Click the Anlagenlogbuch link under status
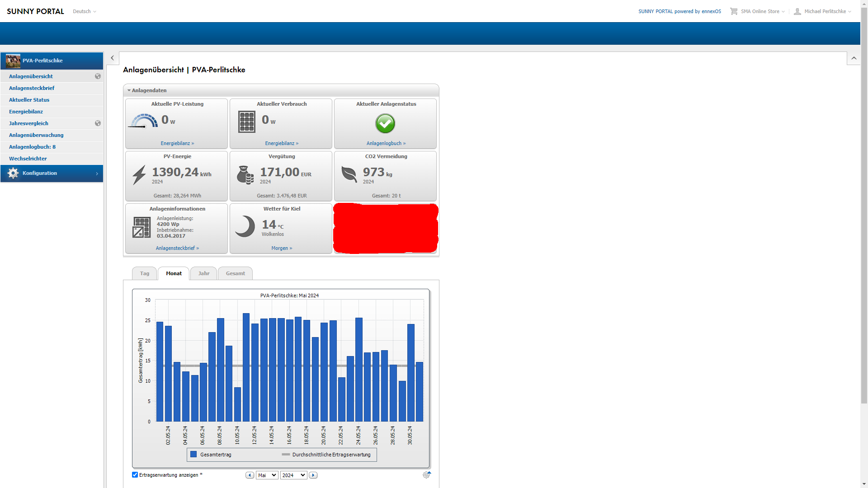 (386, 143)
